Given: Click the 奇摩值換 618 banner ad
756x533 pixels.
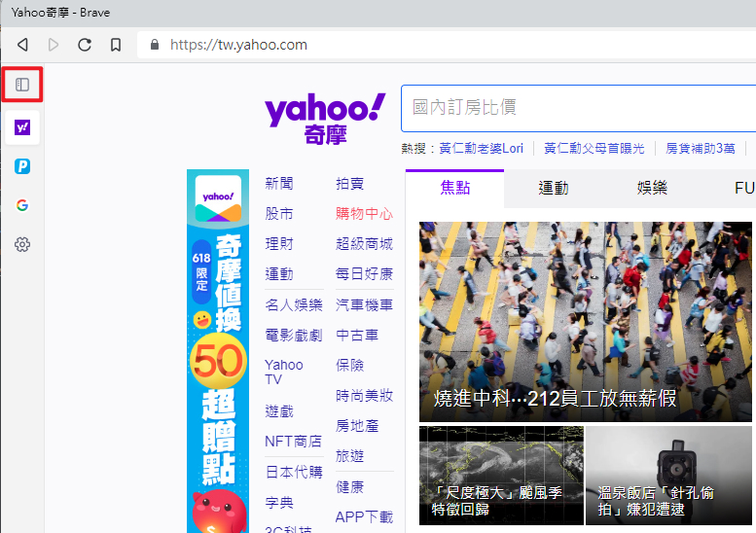Looking at the screenshot, I should coord(218,351).
